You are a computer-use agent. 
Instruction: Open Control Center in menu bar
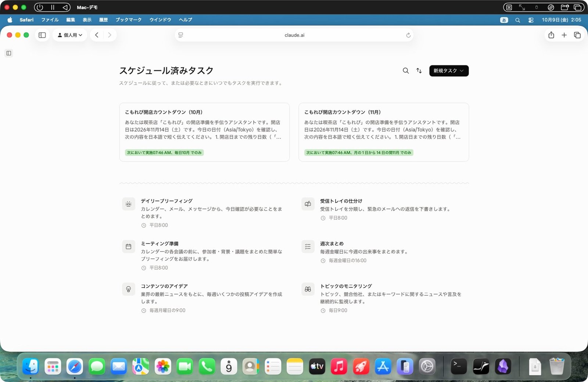click(x=531, y=20)
